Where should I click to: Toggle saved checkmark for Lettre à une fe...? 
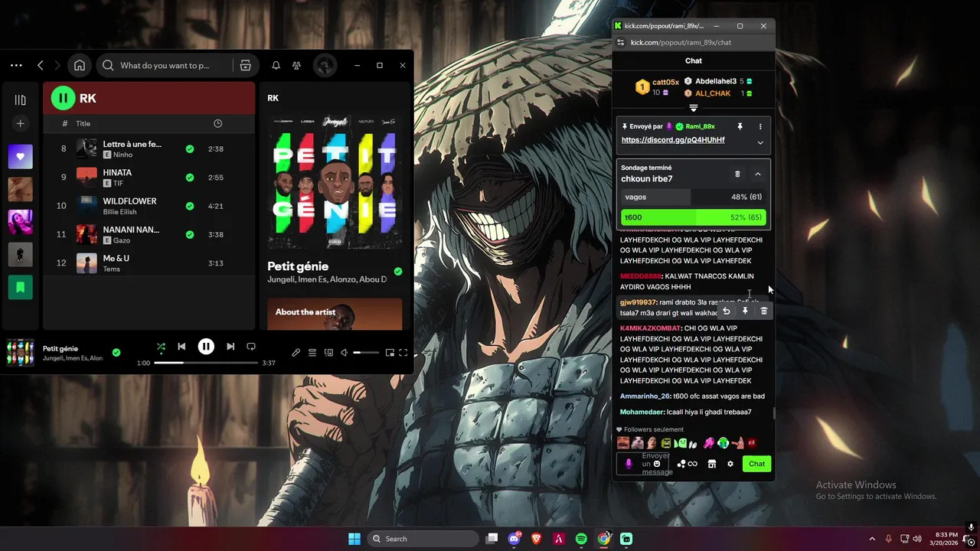190,149
